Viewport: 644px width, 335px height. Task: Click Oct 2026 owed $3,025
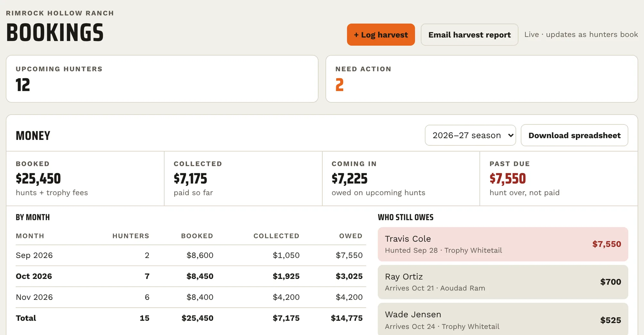click(x=349, y=276)
